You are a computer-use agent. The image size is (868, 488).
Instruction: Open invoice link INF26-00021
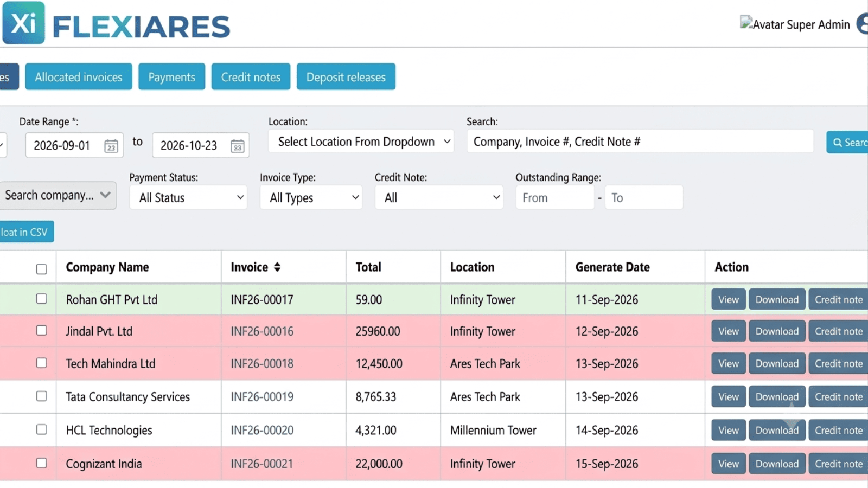pyautogui.click(x=262, y=464)
